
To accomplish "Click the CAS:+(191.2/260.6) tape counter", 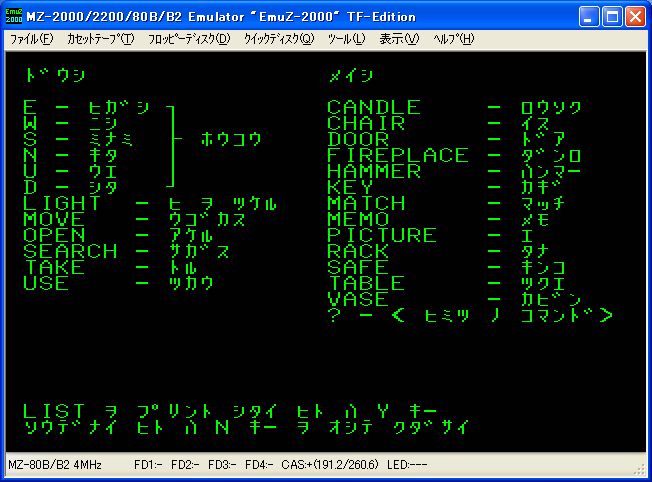I will 330,465.
